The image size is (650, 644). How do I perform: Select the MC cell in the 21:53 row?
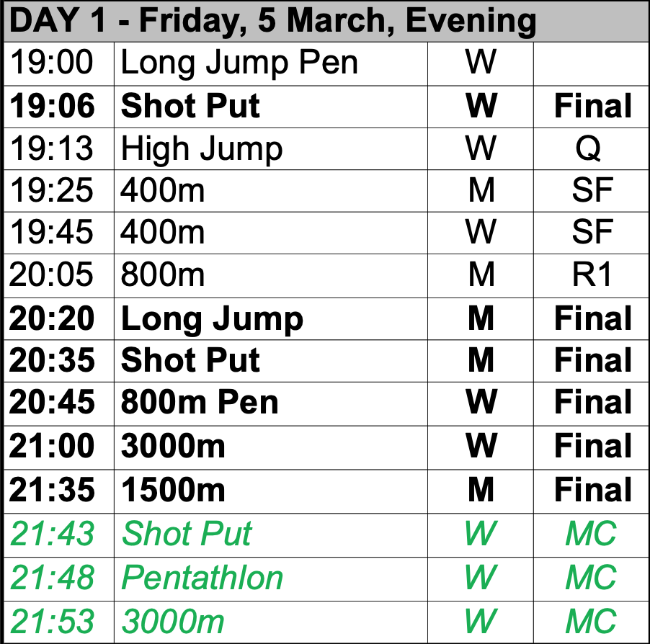[591, 622]
